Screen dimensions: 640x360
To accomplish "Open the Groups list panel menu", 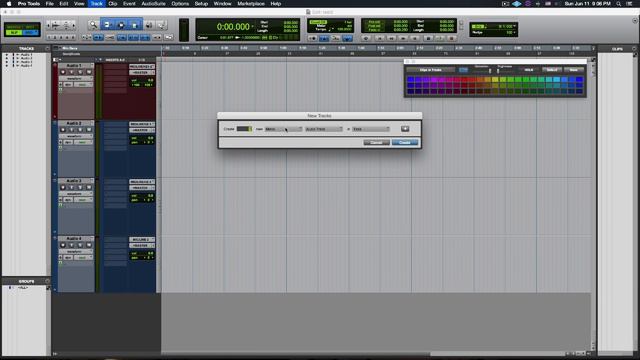I will (x=47, y=281).
